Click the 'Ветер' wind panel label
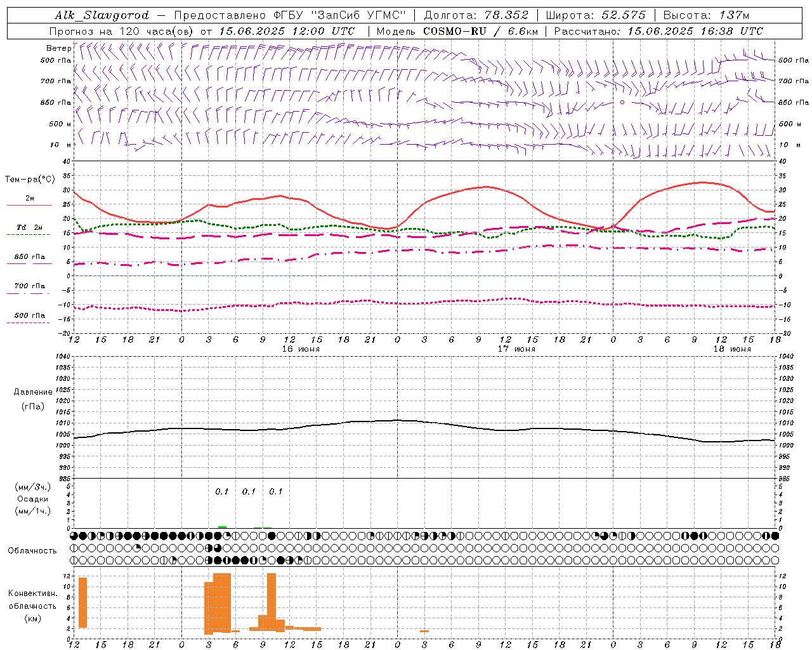The width and height of the screenshot is (812, 650). [x=58, y=48]
